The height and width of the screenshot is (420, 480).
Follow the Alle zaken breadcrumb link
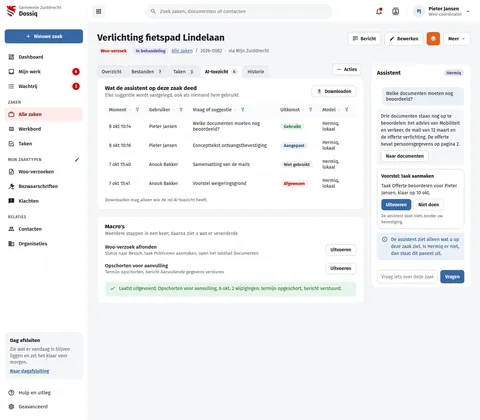[x=182, y=51]
